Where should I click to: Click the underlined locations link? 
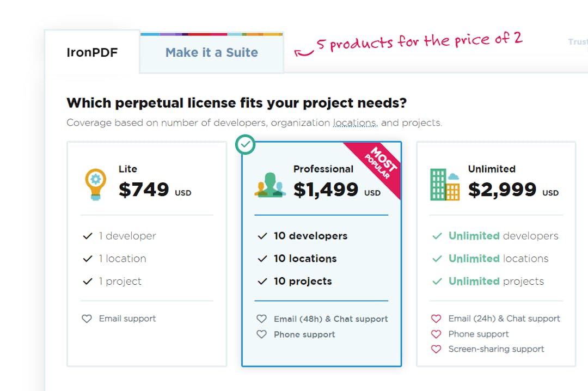(x=354, y=123)
